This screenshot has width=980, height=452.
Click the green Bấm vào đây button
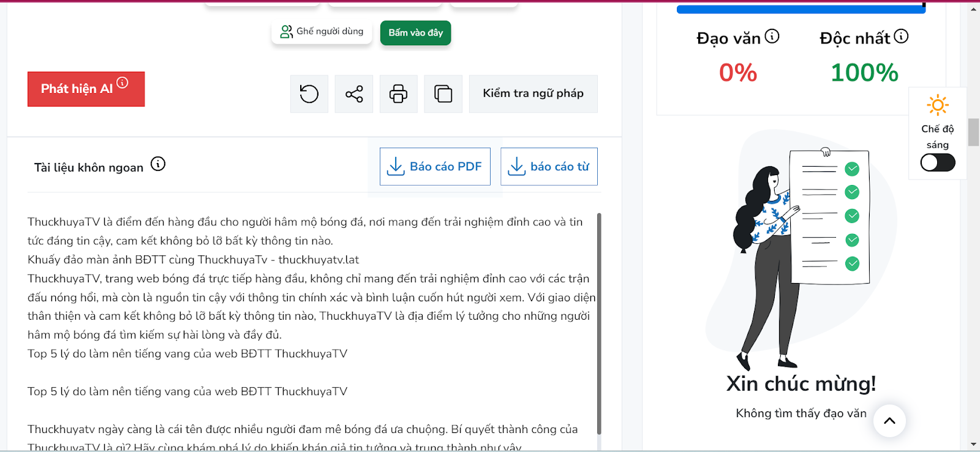[415, 33]
